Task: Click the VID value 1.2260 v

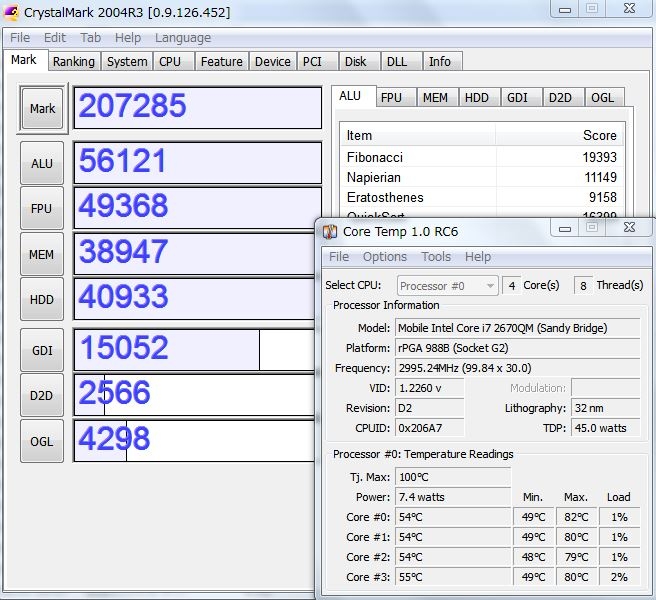Action: (x=430, y=388)
